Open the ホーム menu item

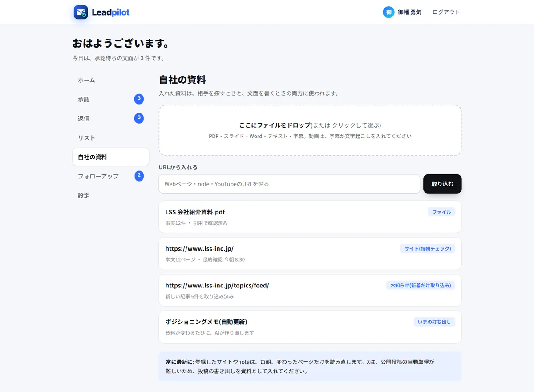pyautogui.click(x=110, y=80)
